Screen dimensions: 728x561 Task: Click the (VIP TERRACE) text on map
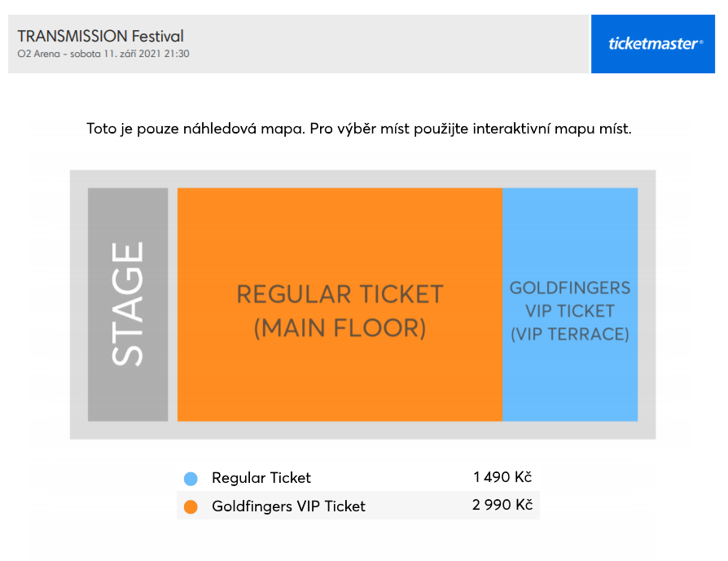coord(570,335)
